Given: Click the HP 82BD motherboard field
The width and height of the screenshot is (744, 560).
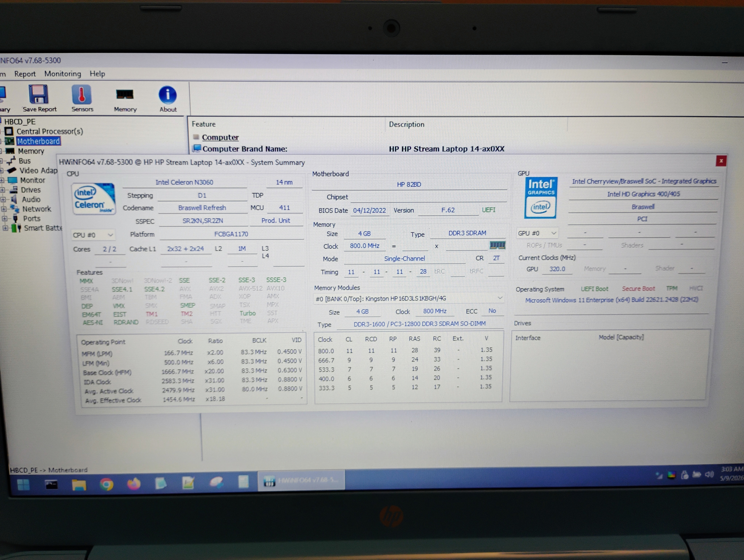Looking at the screenshot, I should pyautogui.click(x=409, y=184).
